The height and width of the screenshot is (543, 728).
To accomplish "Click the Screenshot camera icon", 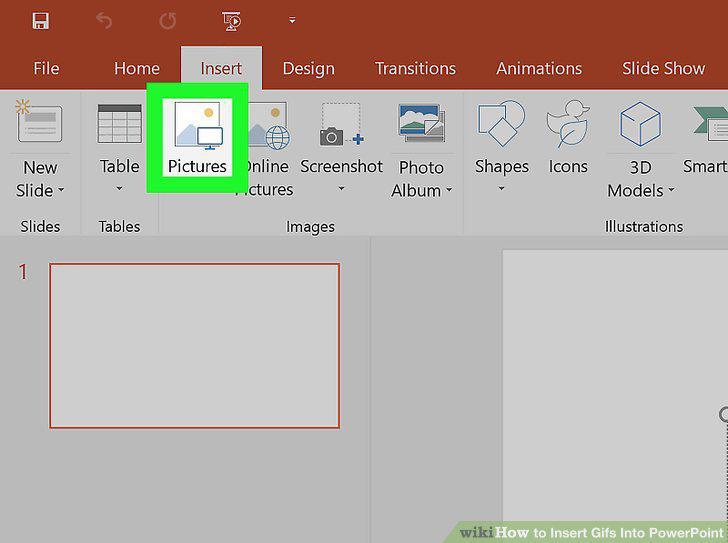I will (341, 125).
